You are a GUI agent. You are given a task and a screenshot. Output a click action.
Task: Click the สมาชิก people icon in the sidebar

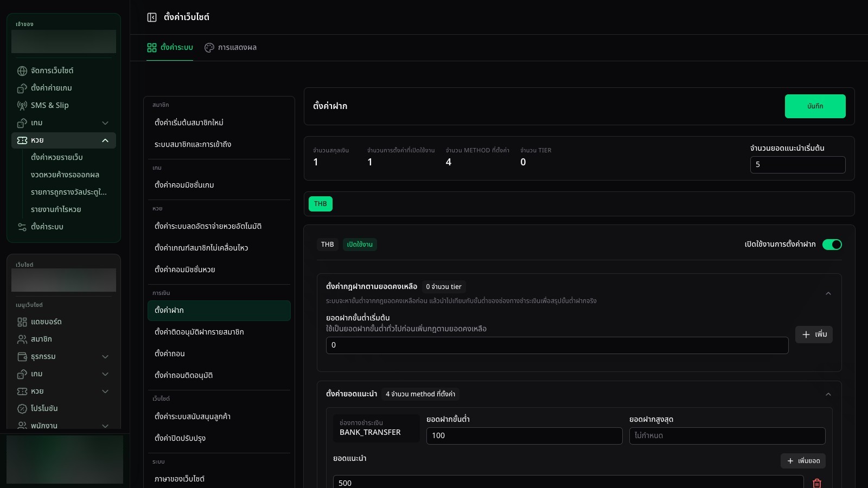coord(22,339)
